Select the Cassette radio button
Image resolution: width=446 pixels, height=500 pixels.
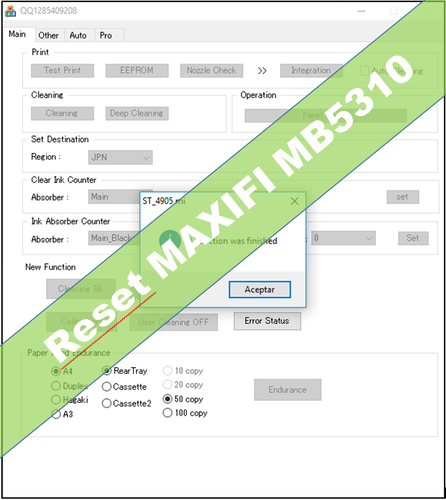click(x=107, y=387)
